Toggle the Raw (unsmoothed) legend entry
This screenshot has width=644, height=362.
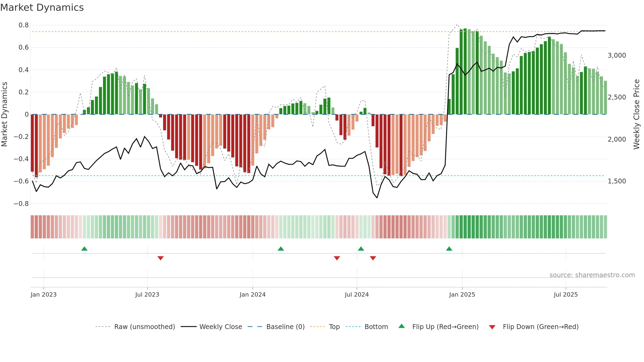click(x=135, y=327)
